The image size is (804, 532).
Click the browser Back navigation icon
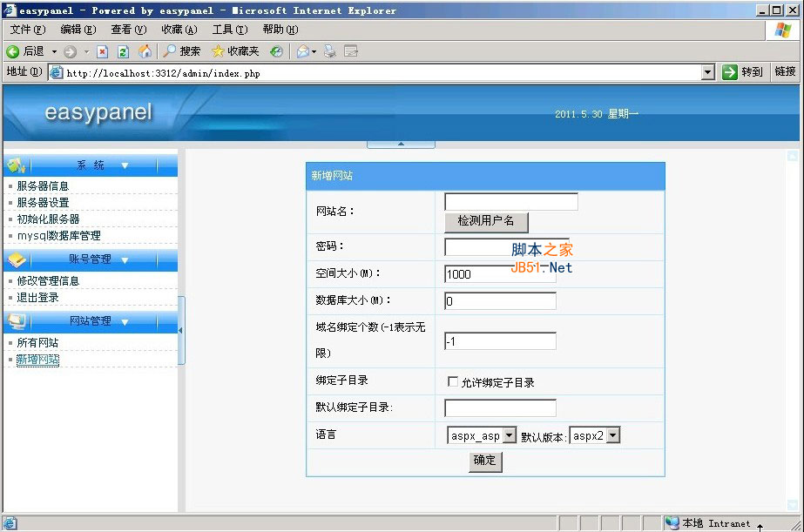pos(12,51)
